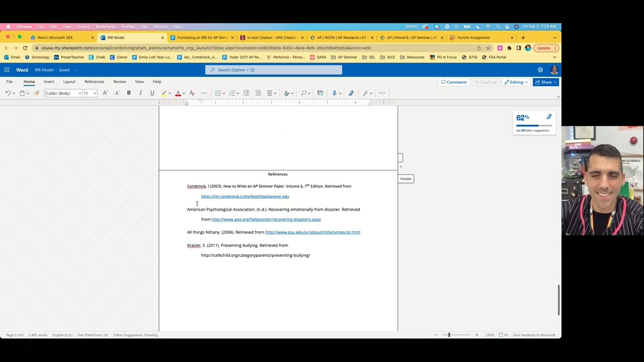Click the Paste clipboard icon
Screen dimensions: 644x362
click(22, 93)
